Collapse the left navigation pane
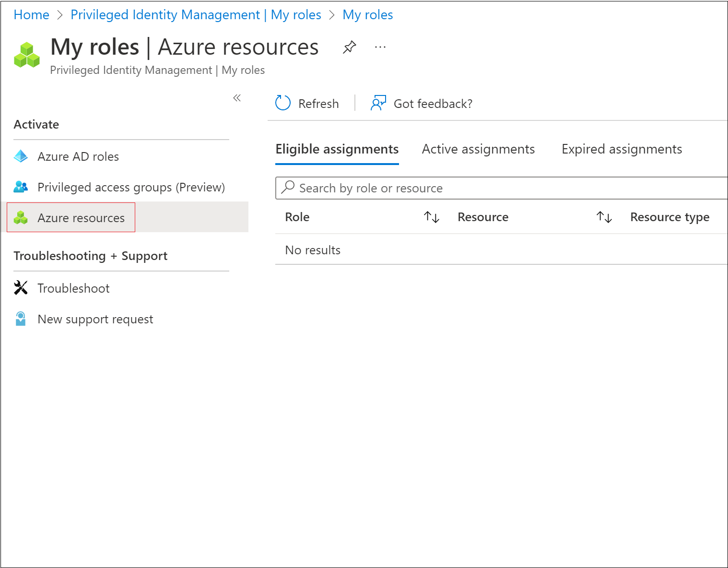This screenshot has height=568, width=728. coord(237,98)
